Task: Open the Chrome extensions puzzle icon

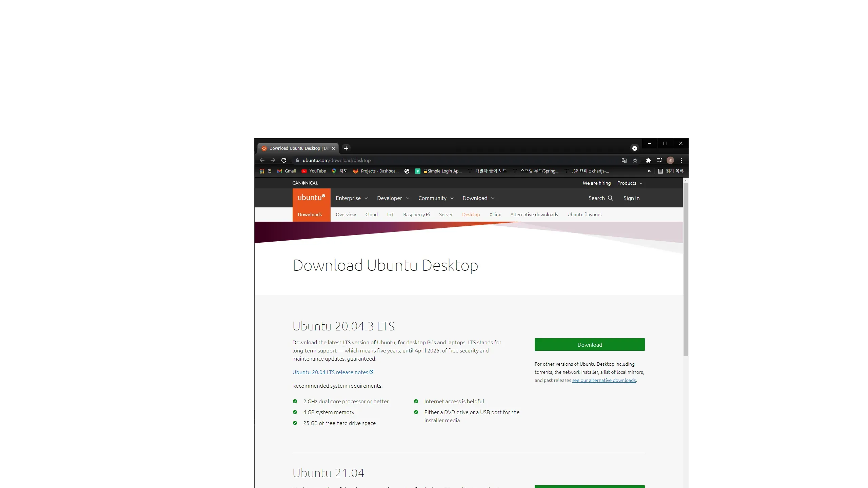Action: (648, 160)
